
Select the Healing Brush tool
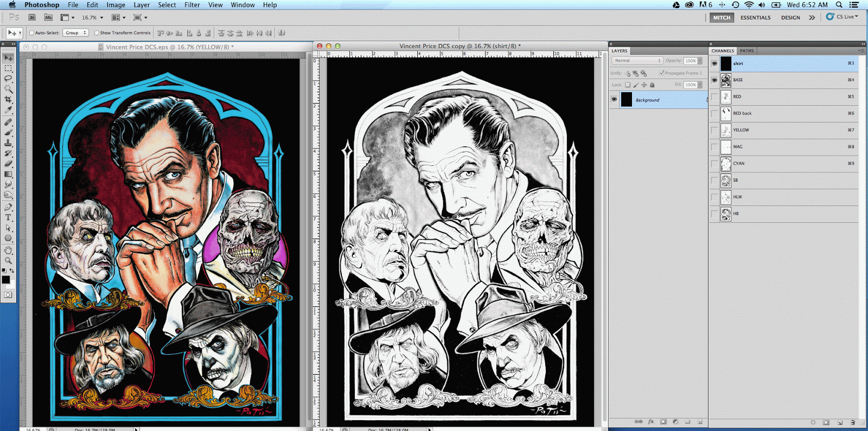coord(8,122)
